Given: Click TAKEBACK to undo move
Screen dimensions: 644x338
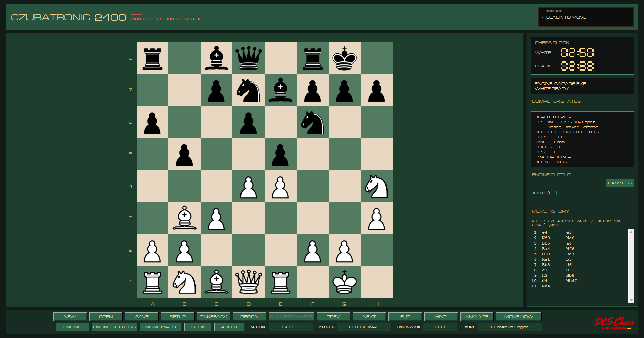Looking at the screenshot, I should click(x=213, y=317).
